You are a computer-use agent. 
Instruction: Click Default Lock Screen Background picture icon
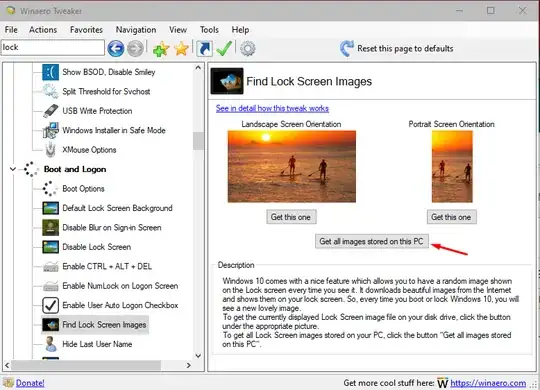[x=51, y=208]
